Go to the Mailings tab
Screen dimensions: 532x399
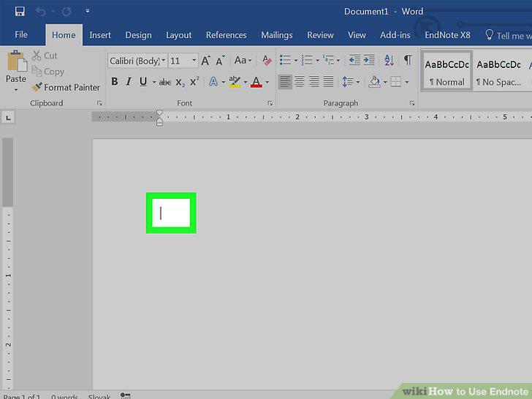click(x=277, y=35)
